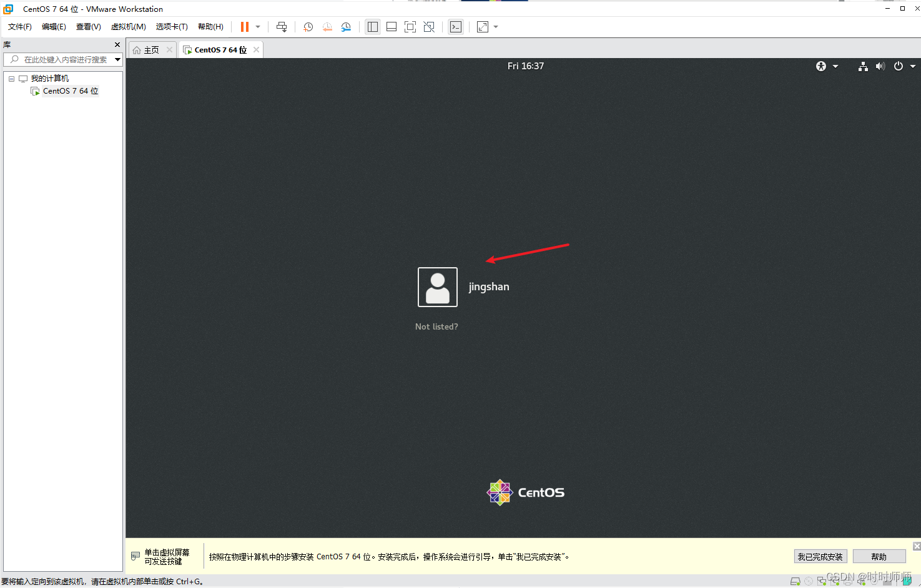Image resolution: width=921 pixels, height=588 pixels.
Task: Open the 选项卡(T) menu
Action: [x=172, y=27]
